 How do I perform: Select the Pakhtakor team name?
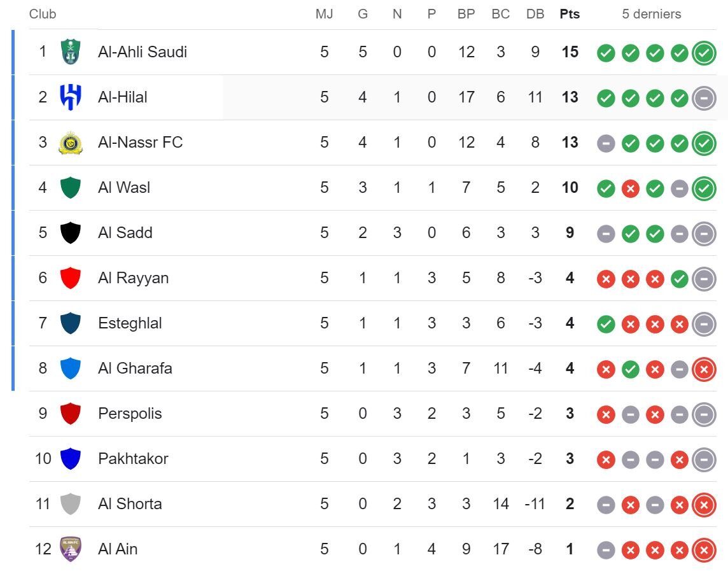[x=133, y=459]
